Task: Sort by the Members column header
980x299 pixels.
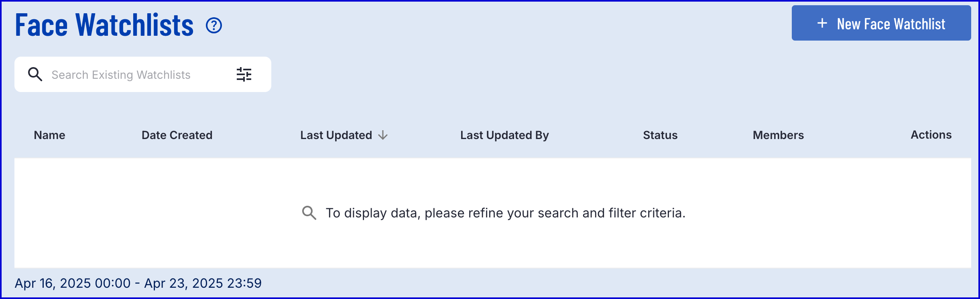Action: pos(778,135)
